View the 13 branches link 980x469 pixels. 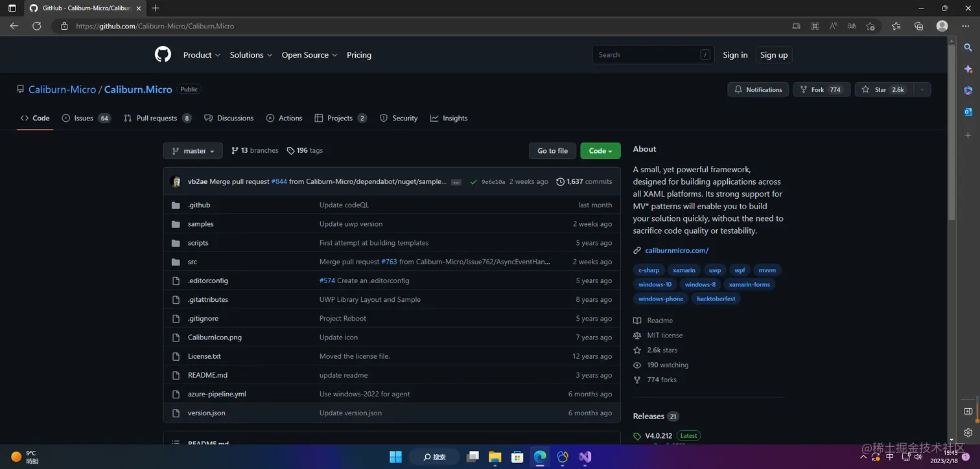255,150
